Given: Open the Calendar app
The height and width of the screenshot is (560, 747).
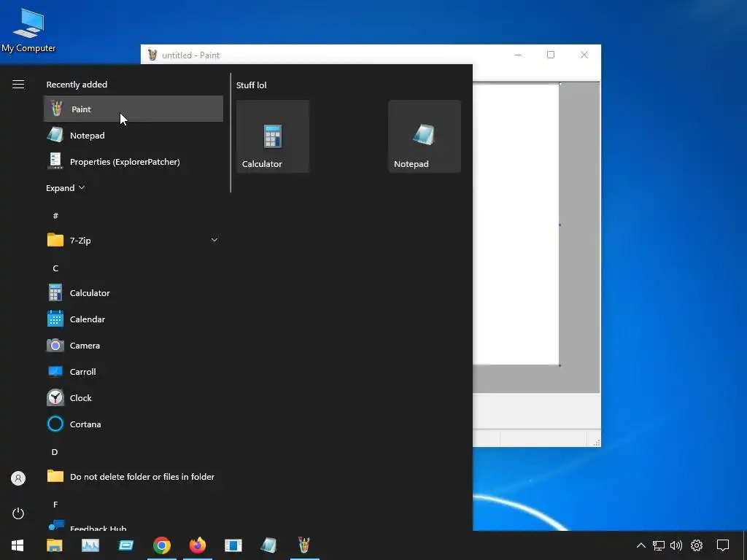Looking at the screenshot, I should point(133,319).
